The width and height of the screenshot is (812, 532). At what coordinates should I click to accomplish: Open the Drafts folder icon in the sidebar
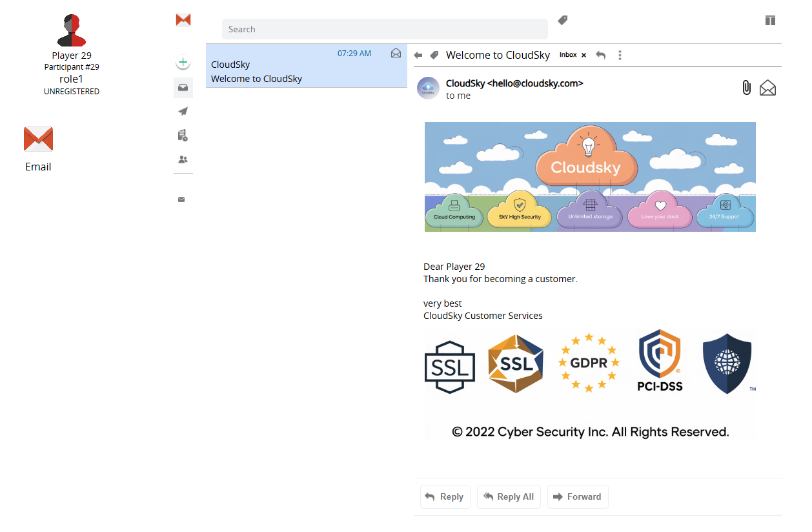[x=183, y=136]
